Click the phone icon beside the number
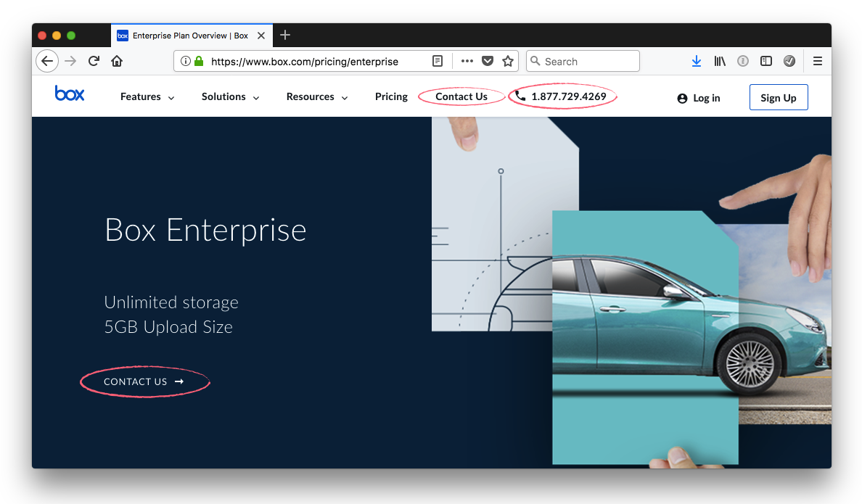Screen dimensions: 862x504 point(520,96)
